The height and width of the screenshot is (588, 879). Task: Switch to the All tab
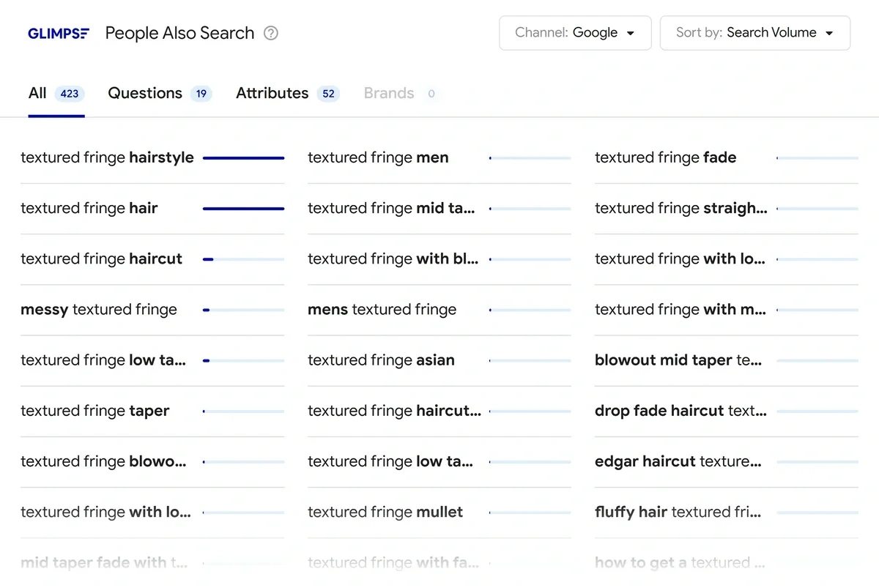pyautogui.click(x=56, y=94)
